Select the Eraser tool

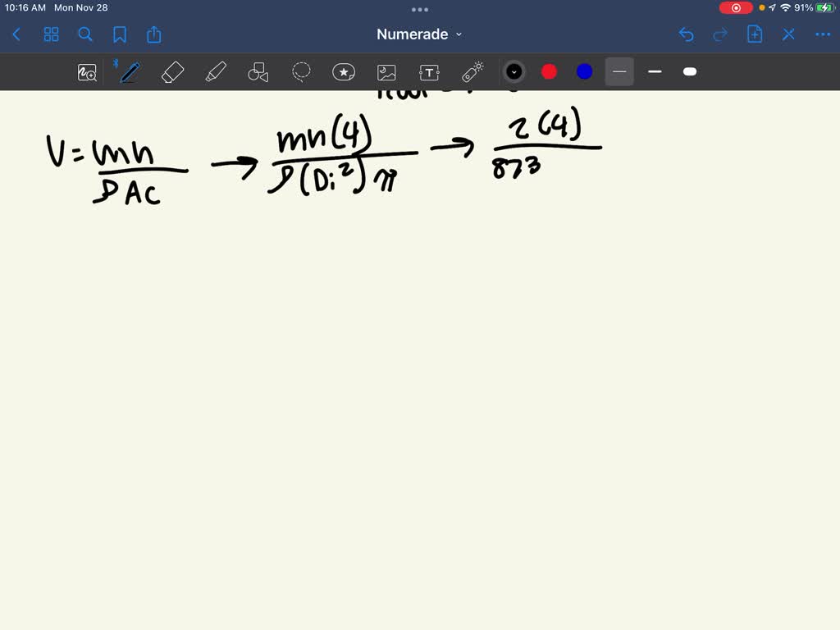click(172, 72)
